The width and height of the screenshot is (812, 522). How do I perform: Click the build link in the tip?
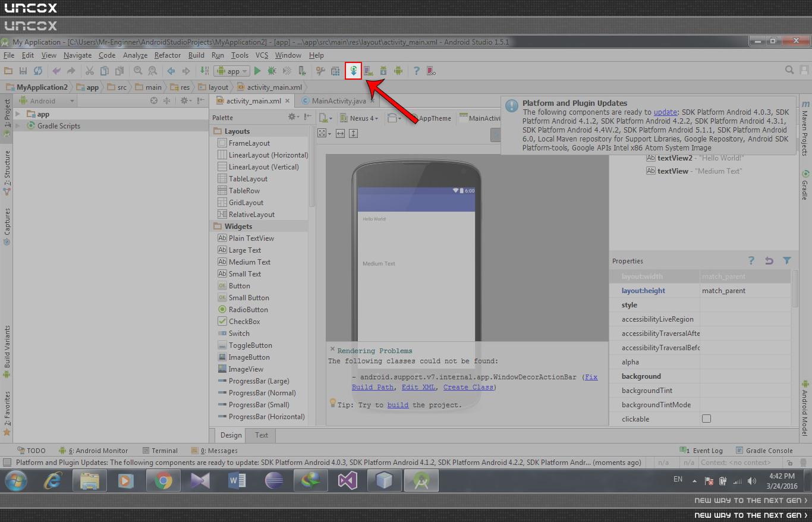398,405
